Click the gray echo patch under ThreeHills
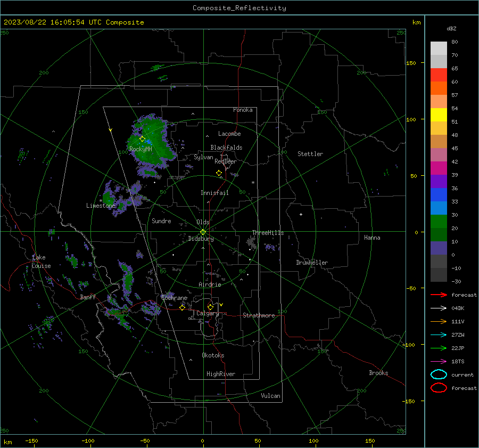Viewport: 479px width, 448px height. point(251,243)
